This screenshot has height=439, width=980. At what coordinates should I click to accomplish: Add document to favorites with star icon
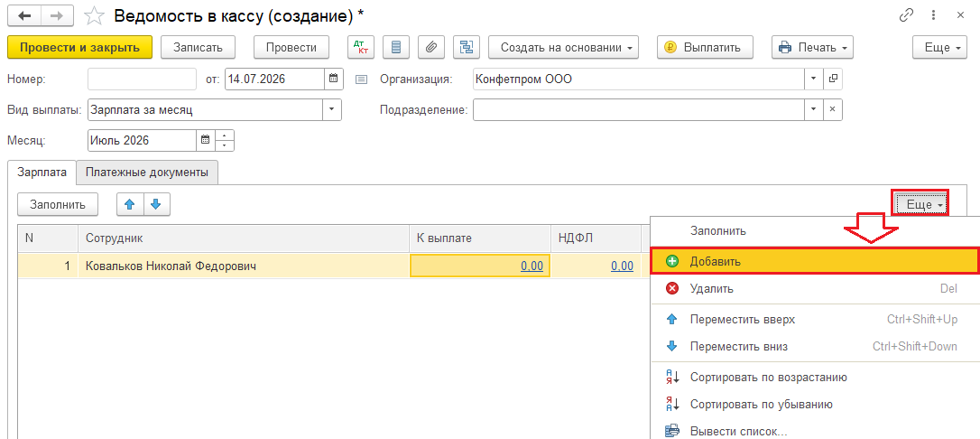(94, 15)
